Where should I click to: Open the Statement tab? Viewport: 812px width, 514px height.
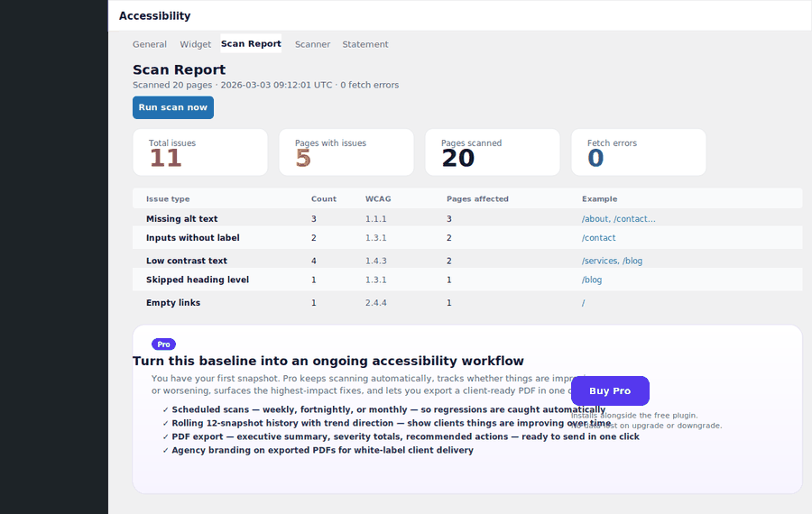point(365,44)
